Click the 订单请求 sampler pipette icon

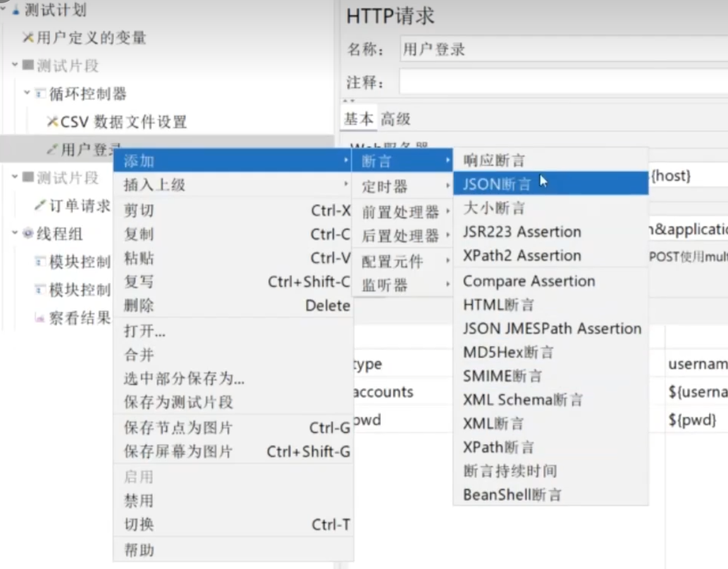40,205
